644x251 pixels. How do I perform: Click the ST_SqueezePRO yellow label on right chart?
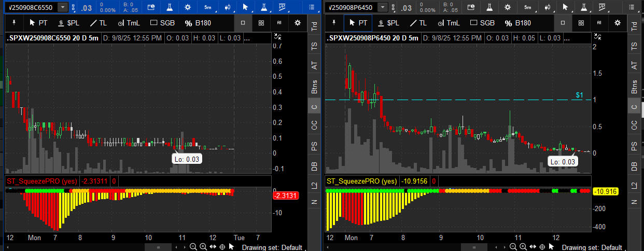click(x=361, y=181)
